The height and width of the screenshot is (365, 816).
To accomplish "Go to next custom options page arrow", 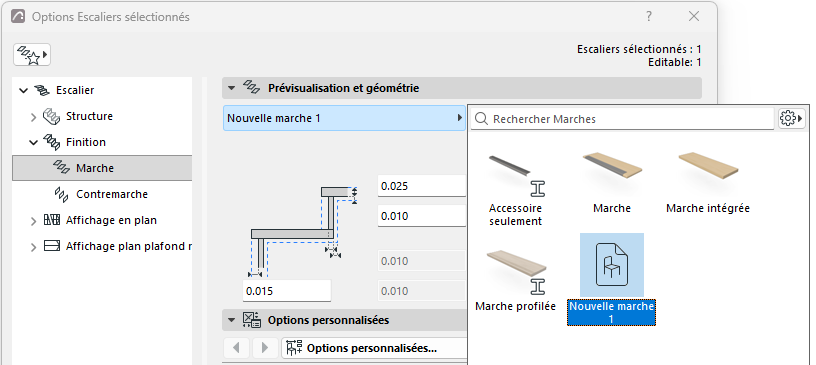I will [x=265, y=348].
